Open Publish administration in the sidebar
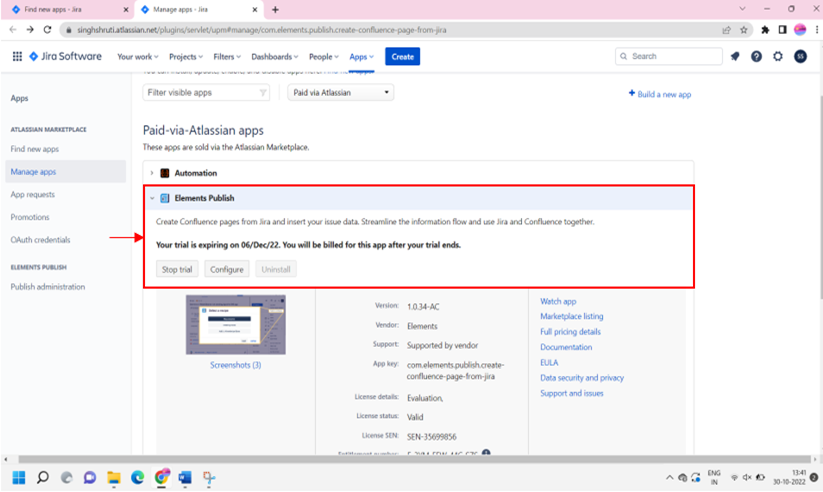 point(48,287)
